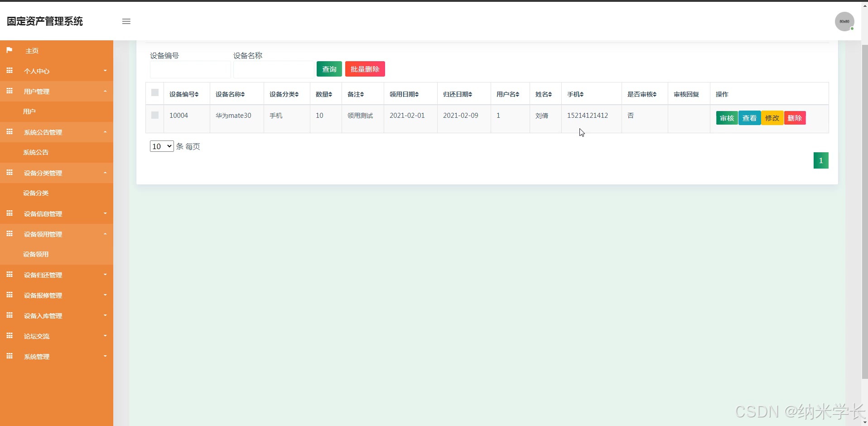Sort by 备注 column arrows
This screenshot has height=426, width=868.
tap(362, 94)
